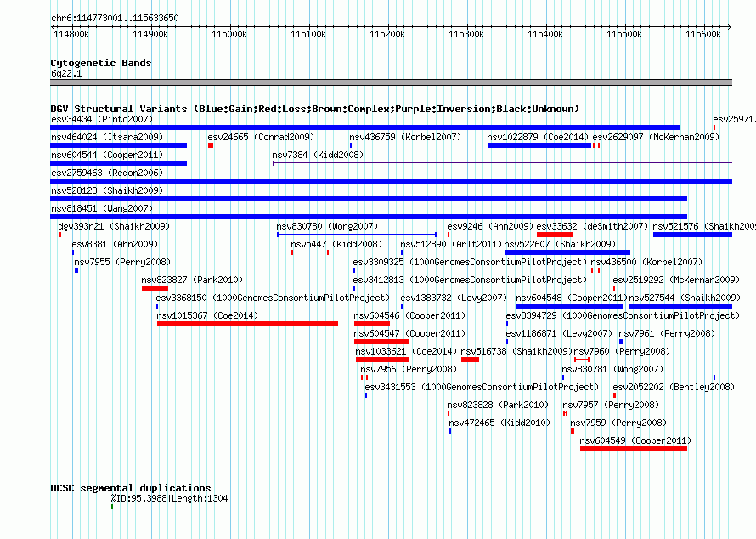Open nsv528128 (Shaikh2009) variant
The height and width of the screenshot is (539, 756).
107,190
